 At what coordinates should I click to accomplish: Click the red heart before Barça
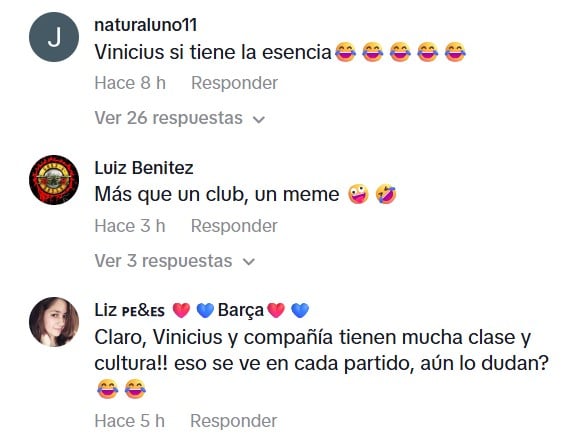(x=181, y=310)
